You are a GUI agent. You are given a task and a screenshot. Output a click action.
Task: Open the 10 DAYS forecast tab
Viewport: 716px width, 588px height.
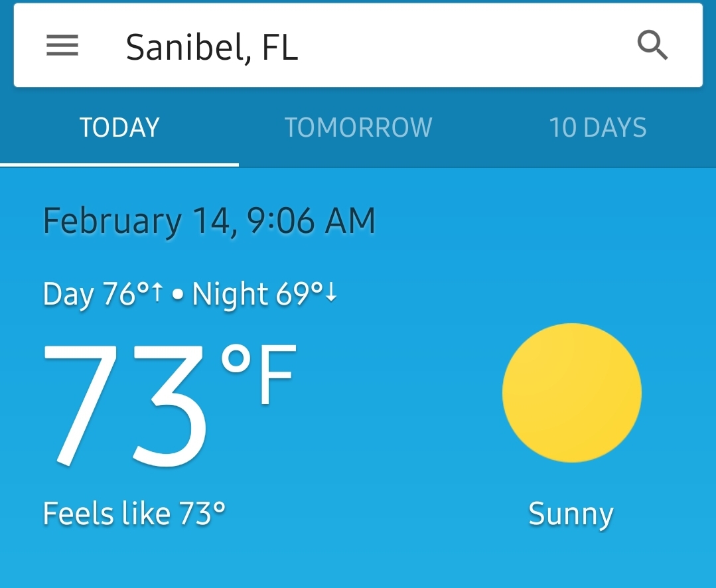597,127
